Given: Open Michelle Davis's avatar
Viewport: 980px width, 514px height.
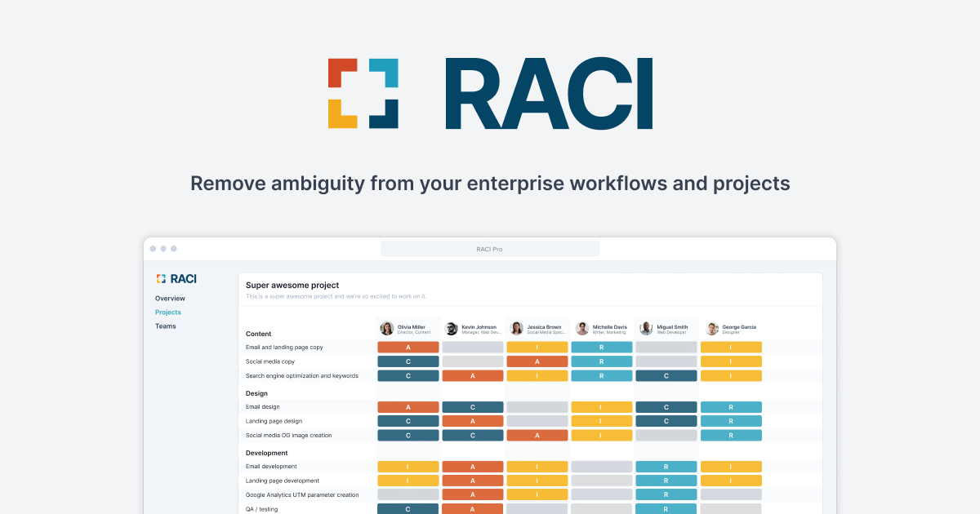Looking at the screenshot, I should click(x=582, y=329).
